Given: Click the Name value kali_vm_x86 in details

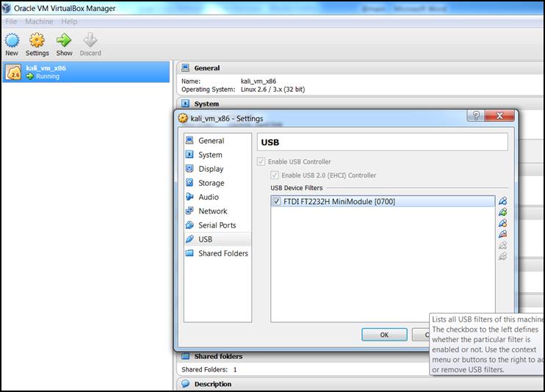Looking at the screenshot, I should [259, 81].
